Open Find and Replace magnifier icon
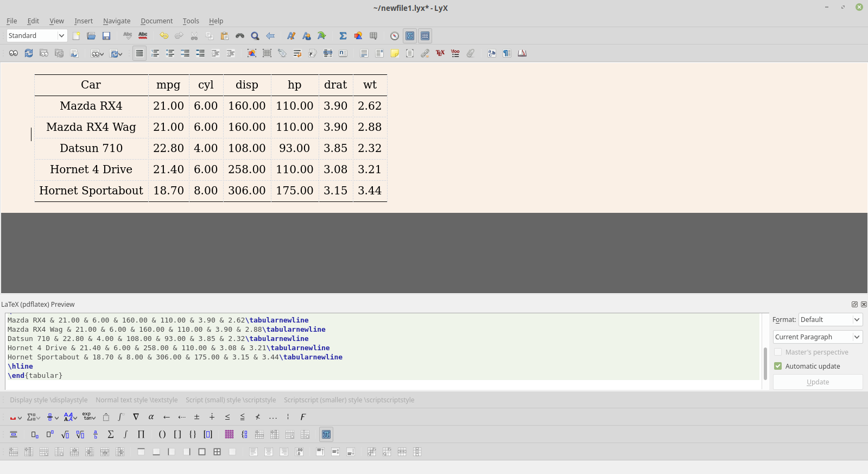Screen dimensions: 868x474 (255, 36)
